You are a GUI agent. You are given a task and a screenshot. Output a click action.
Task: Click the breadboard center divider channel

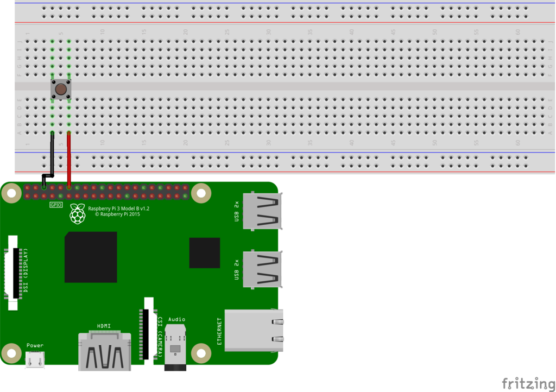304,86
